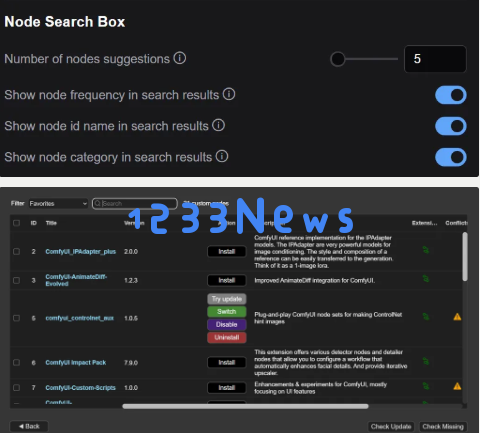Image resolution: width=480 pixels, height=433 pixels.
Task: Click the nodes suggestions slider handle
Action: click(x=338, y=59)
